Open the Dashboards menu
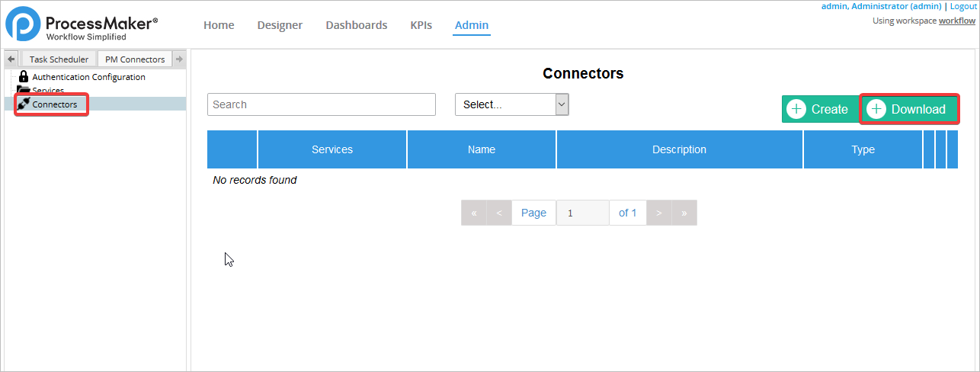Image resolution: width=980 pixels, height=372 pixels. click(x=357, y=25)
